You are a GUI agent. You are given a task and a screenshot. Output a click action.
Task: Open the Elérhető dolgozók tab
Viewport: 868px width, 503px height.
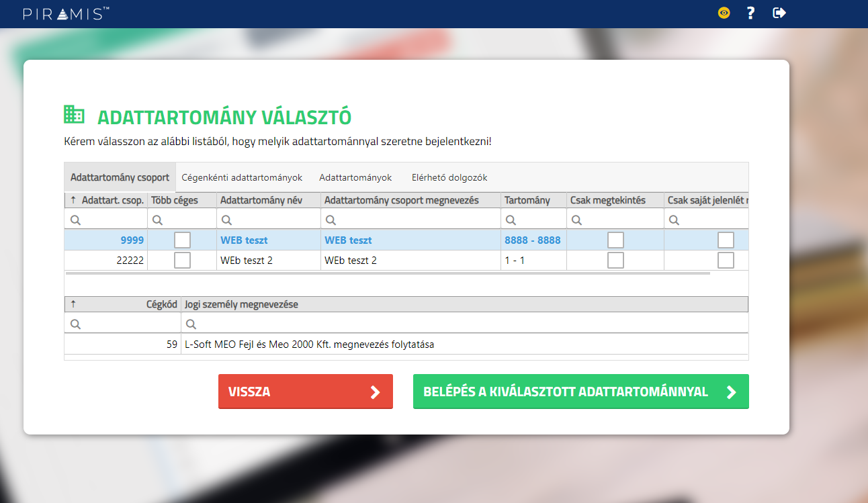449,178
